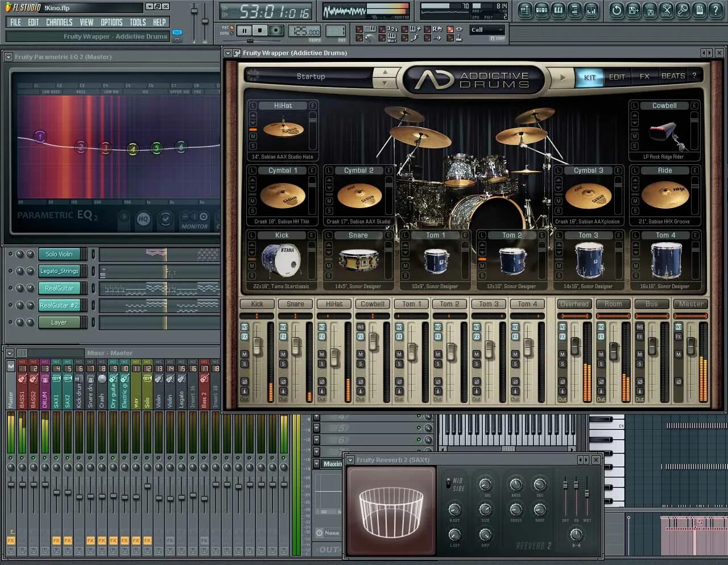Open the mixer window icon
The width and height of the screenshot is (728, 565).
(x=591, y=10)
